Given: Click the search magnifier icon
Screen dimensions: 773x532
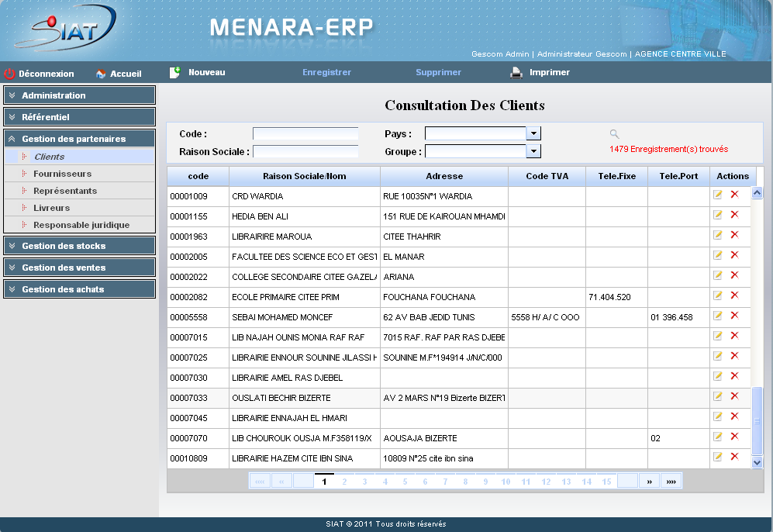Looking at the screenshot, I should click(x=614, y=133).
